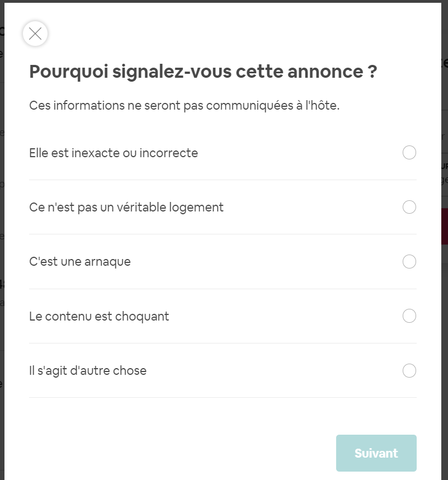
Task: Click the dark strip above the dialog
Action: point(224,1)
